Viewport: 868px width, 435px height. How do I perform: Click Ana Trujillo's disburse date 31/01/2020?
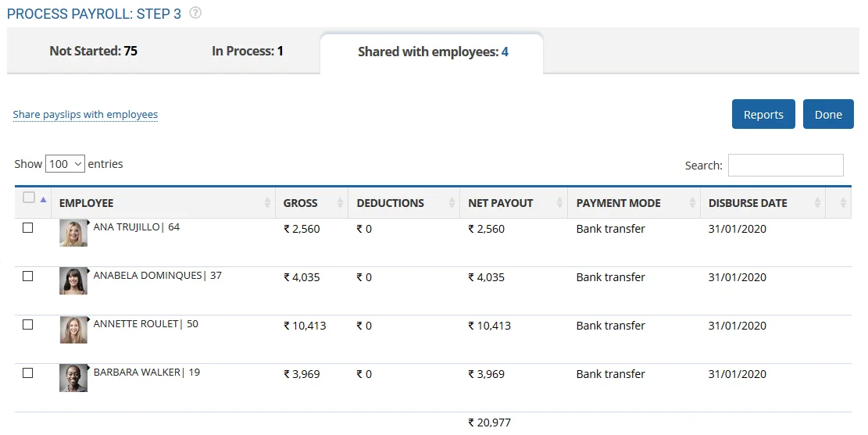tap(738, 229)
